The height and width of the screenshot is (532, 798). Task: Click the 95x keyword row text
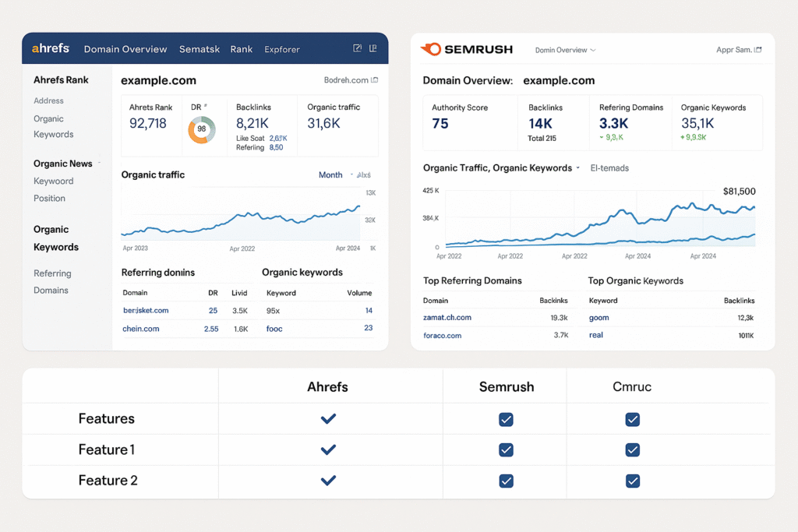click(x=273, y=311)
